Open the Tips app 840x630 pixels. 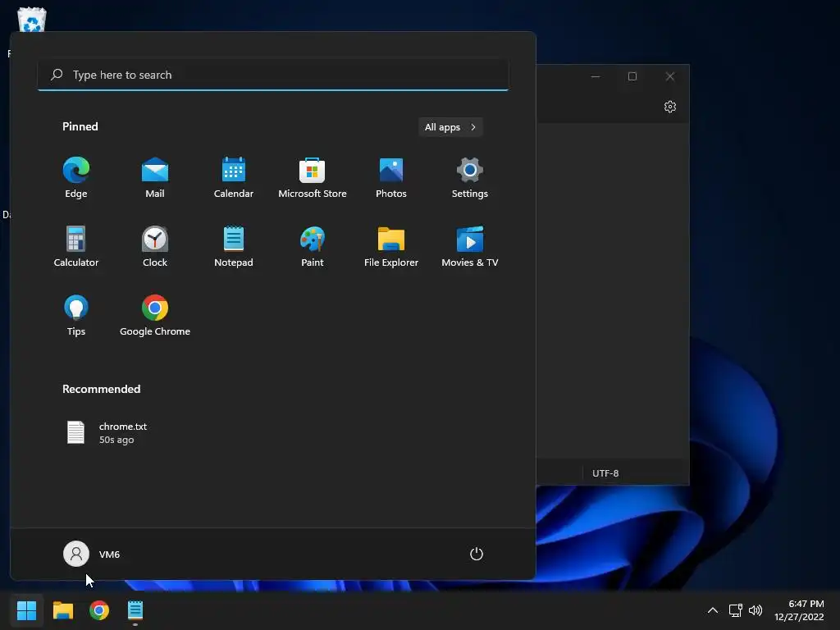point(76,316)
